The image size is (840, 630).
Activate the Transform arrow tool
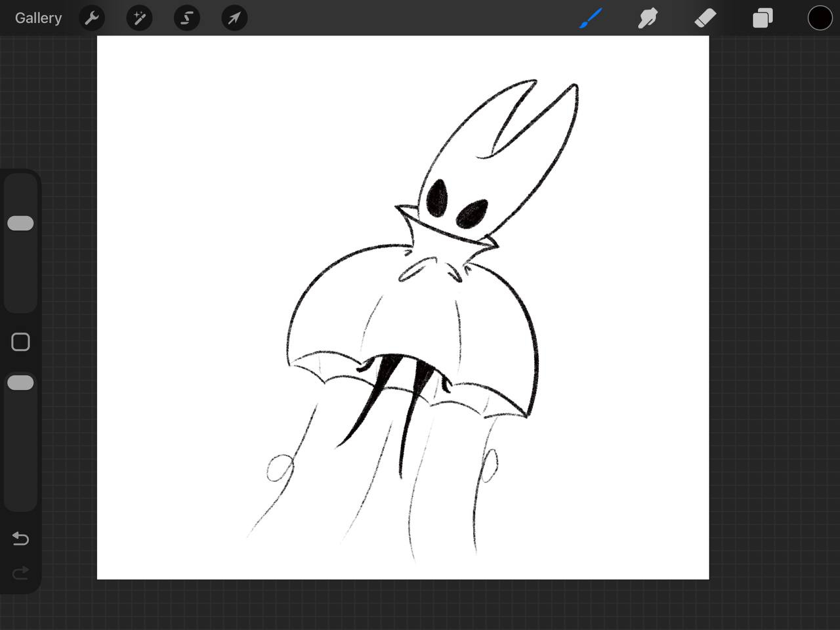click(x=234, y=18)
